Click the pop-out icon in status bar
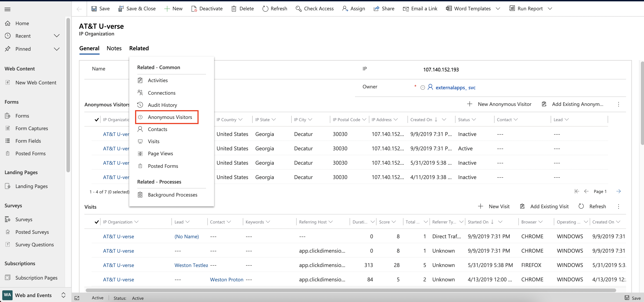The image size is (644, 302). point(77,298)
